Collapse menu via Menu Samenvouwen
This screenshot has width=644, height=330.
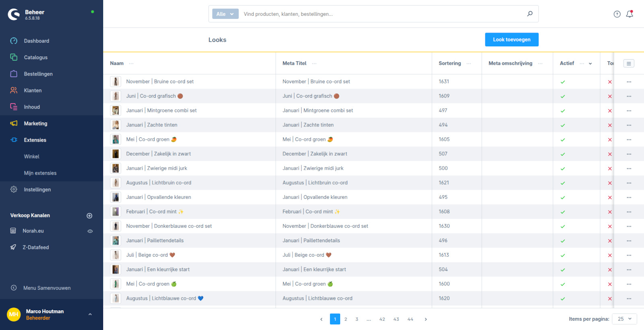click(47, 288)
